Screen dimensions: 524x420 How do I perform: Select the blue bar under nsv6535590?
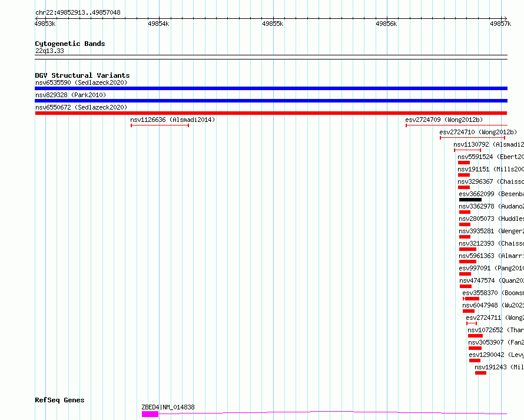271,88
